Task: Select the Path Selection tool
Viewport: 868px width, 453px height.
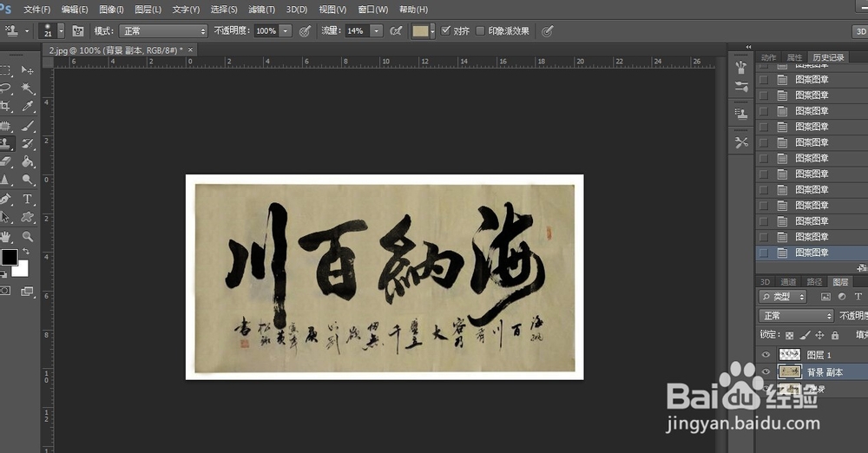Action: pos(5,217)
